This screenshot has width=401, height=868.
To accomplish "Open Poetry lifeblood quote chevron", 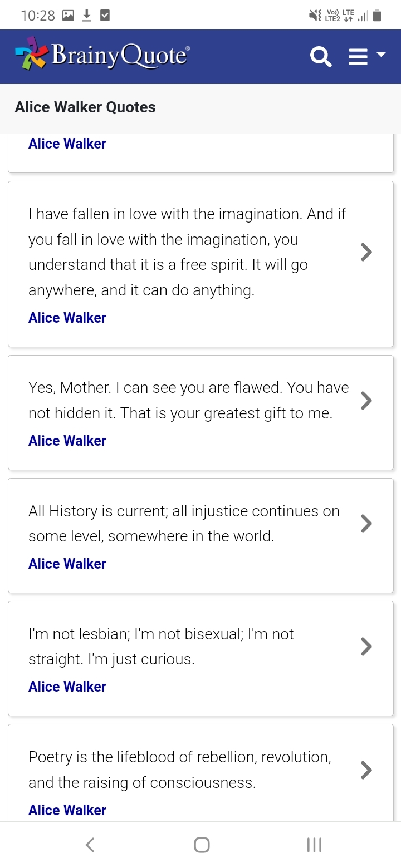I will (366, 770).
